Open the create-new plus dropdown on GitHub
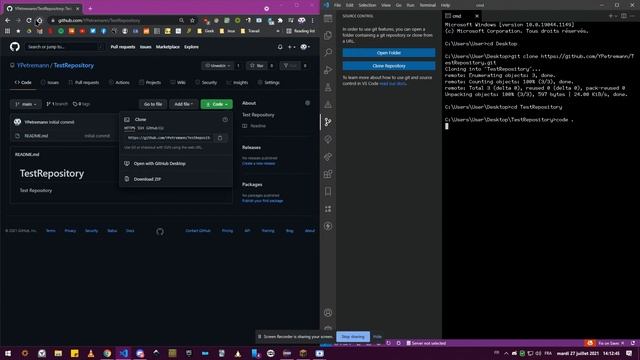The height and width of the screenshot is (360, 640). [291, 47]
